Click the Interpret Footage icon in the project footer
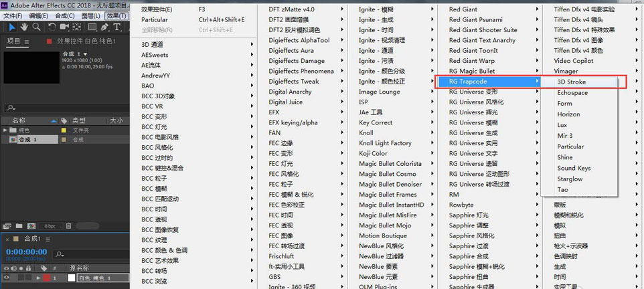This screenshot has height=289, width=644. [x=6, y=226]
